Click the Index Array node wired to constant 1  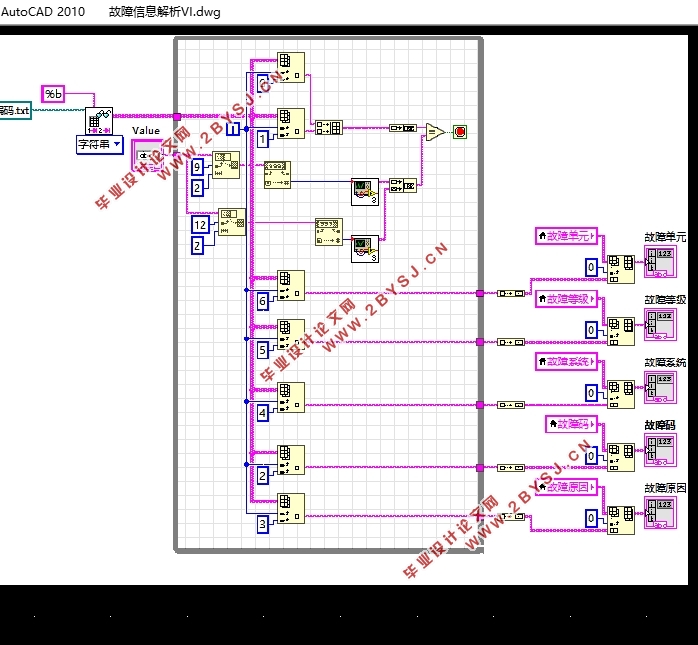click(291, 123)
